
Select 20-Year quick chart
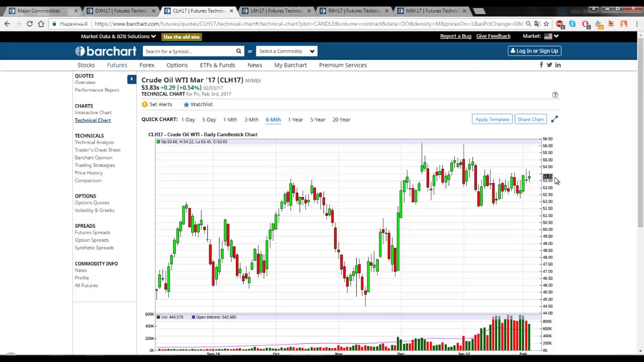click(x=341, y=120)
